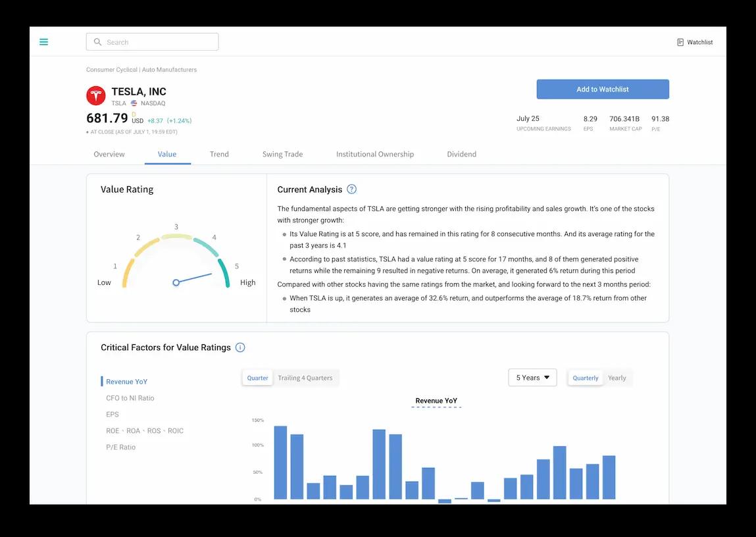Viewport: 756px width, 537px height.
Task: Click the US flag icon beside NASDAQ
Action: (x=134, y=103)
